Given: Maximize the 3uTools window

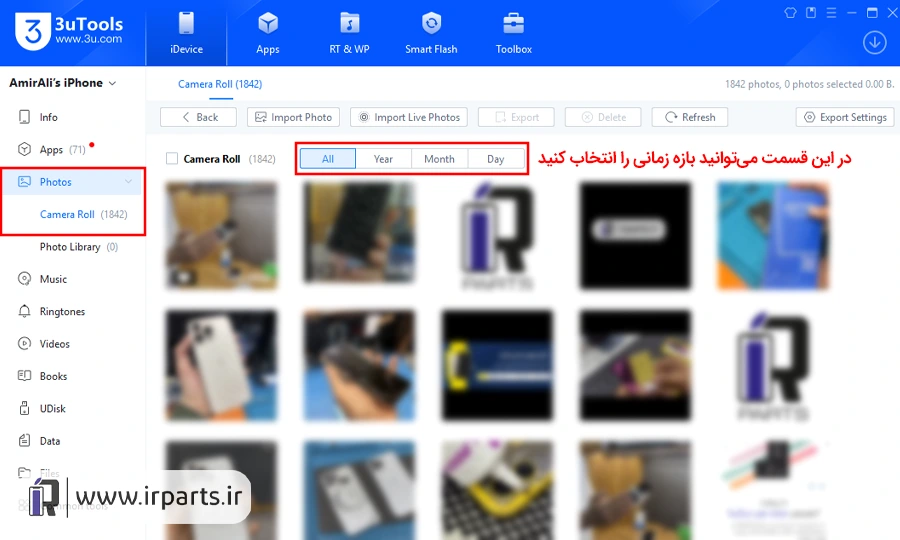Looking at the screenshot, I should [872, 13].
